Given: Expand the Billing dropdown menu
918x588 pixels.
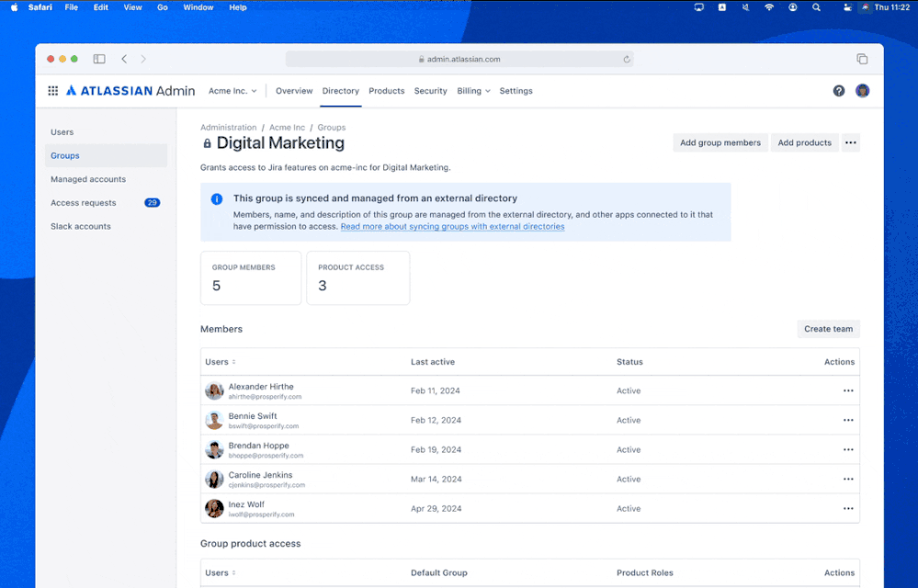Looking at the screenshot, I should coord(472,91).
